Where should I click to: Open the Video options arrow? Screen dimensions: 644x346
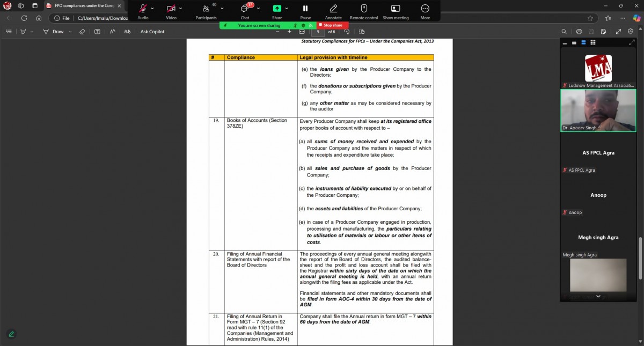coord(180,9)
